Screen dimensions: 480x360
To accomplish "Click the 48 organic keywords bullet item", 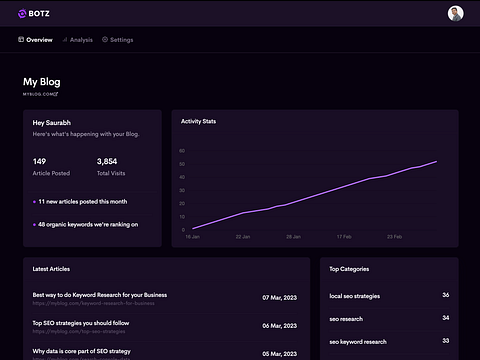I will [x=86, y=225].
